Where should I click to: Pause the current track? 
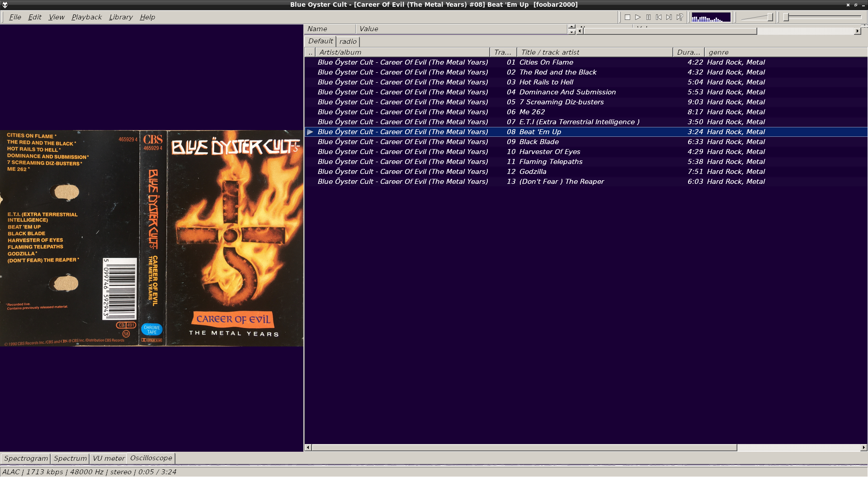pyautogui.click(x=648, y=17)
